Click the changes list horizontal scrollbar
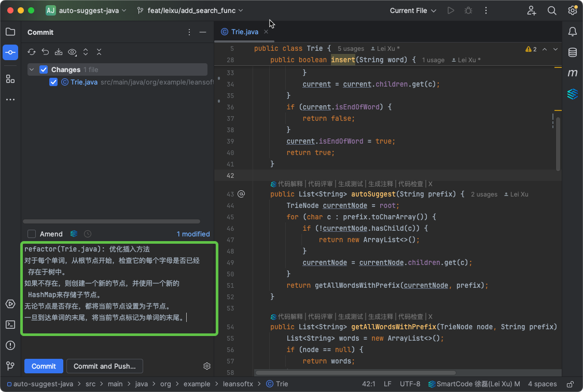Image resolution: width=583 pixels, height=392 pixels. coord(112,221)
